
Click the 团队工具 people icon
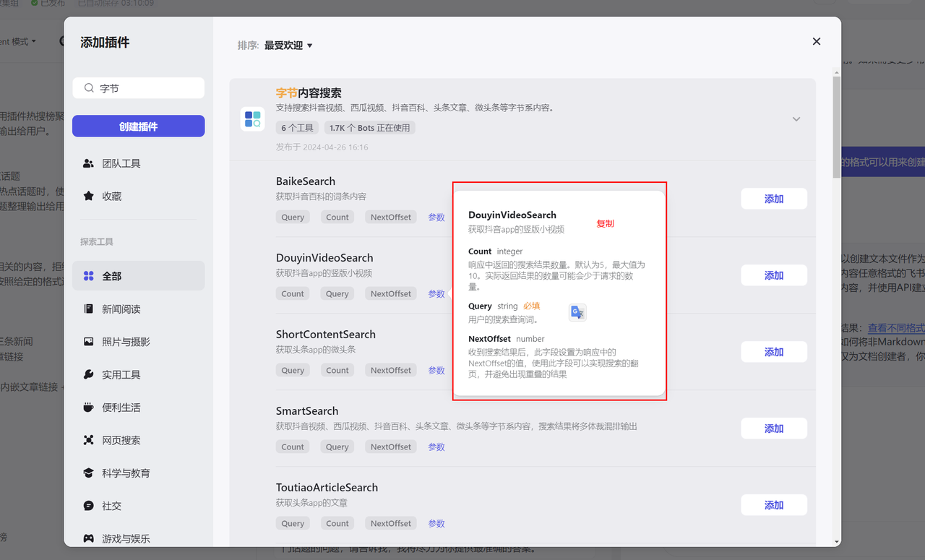tap(89, 163)
